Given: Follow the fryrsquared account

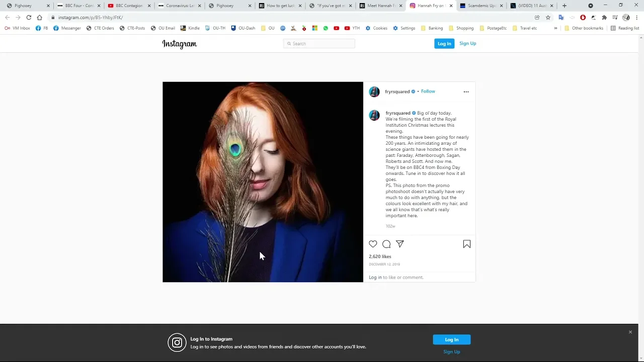Looking at the screenshot, I should click(x=428, y=92).
